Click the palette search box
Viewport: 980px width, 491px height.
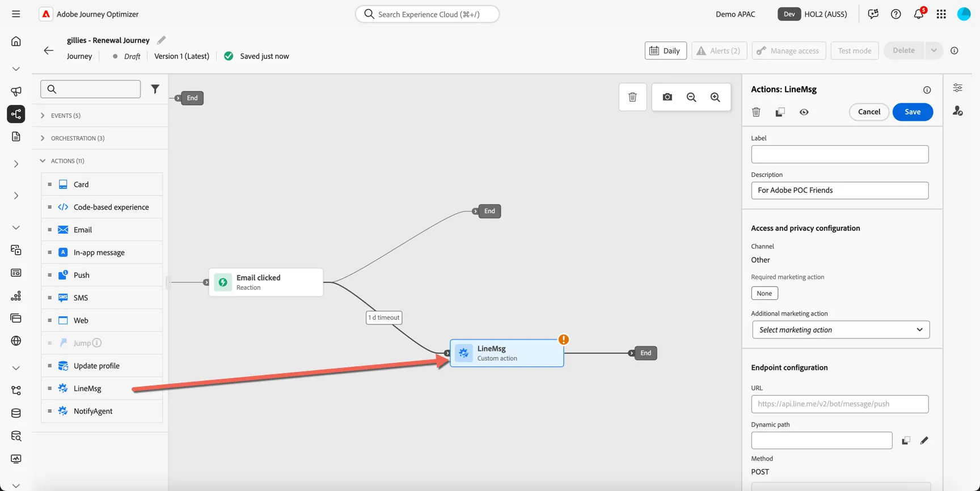coord(91,89)
